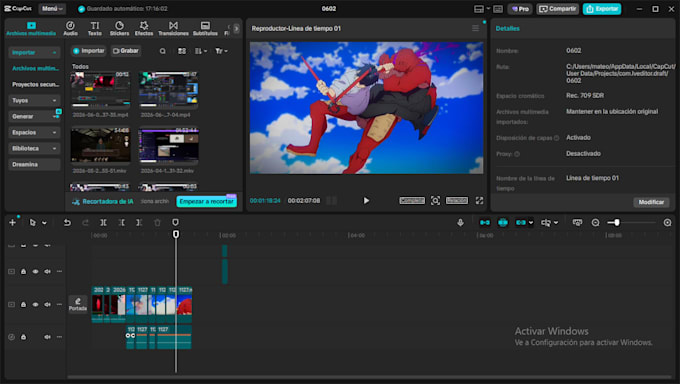Add a track with the plus icon
Screen dimensions: 680x384
point(13,223)
